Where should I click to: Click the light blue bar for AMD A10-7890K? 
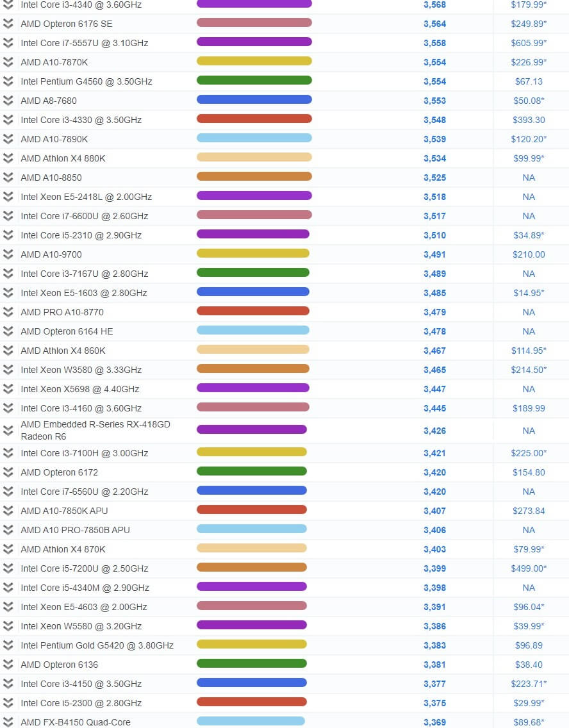click(x=254, y=138)
